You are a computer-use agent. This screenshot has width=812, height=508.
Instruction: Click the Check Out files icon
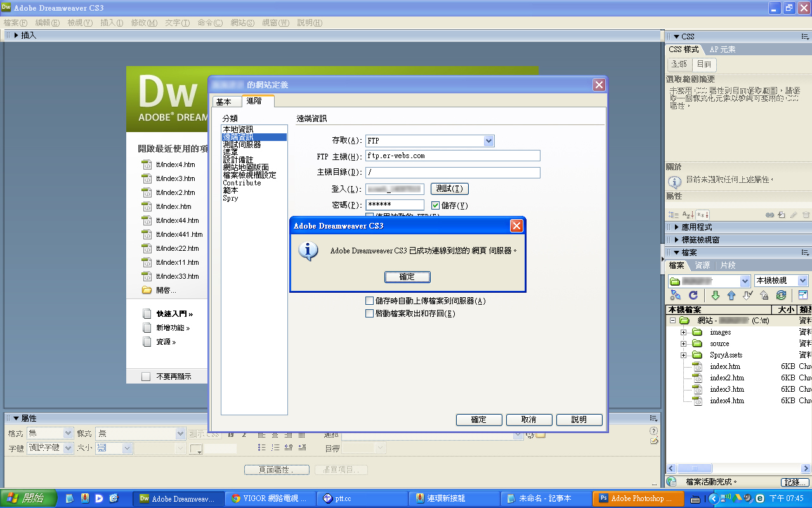748,295
